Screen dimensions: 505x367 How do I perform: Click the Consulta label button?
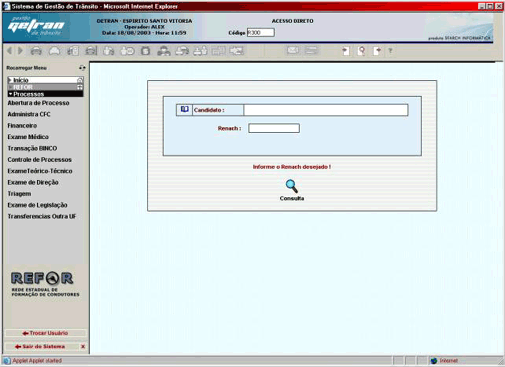point(292,198)
